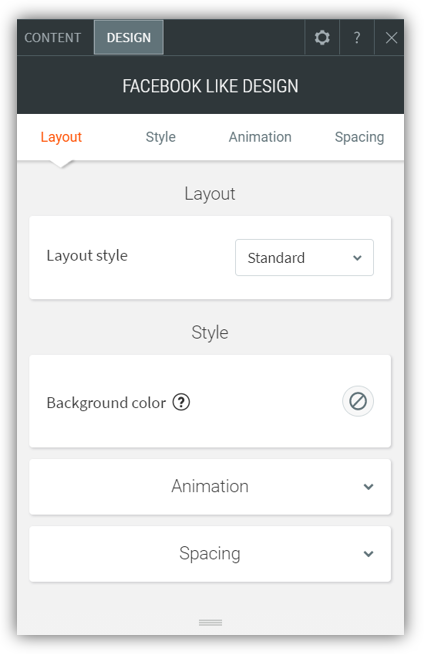Jump to the Animation sub-tab
426x654 pixels.
260,137
